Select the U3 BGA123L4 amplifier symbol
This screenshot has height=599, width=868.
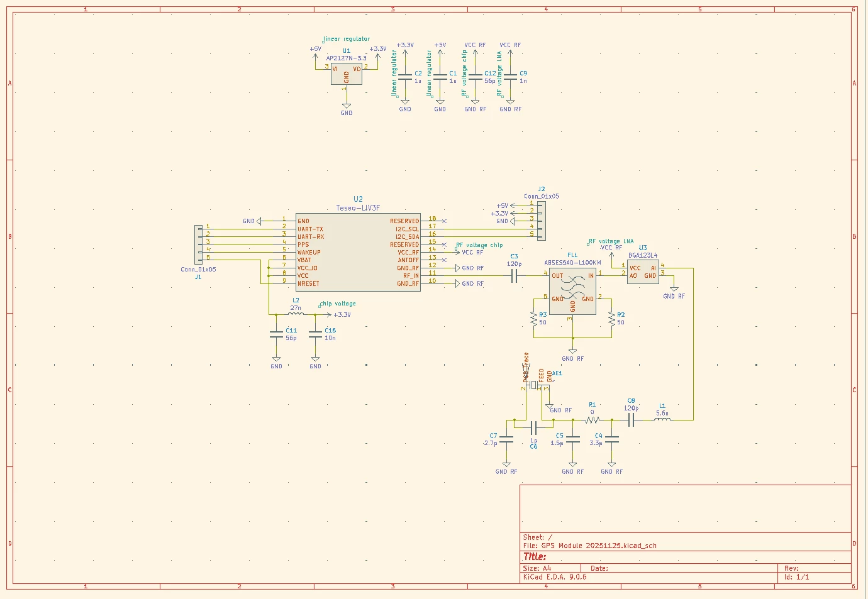tap(643, 272)
